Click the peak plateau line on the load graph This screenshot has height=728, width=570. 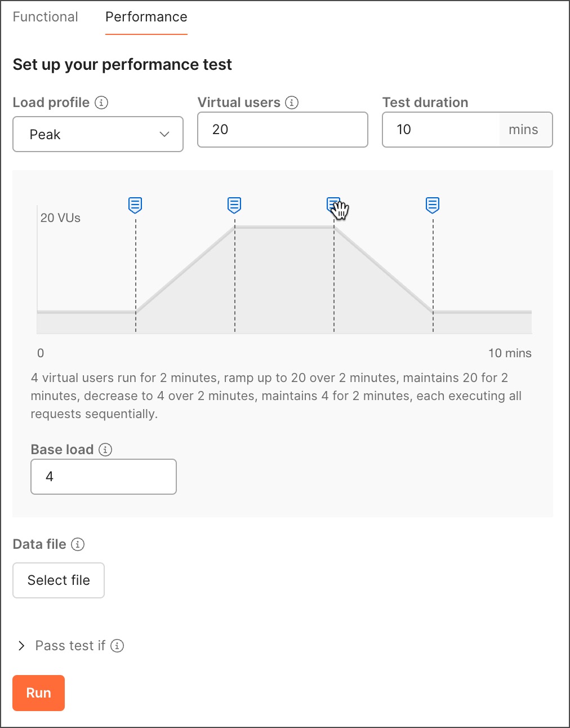tap(284, 227)
